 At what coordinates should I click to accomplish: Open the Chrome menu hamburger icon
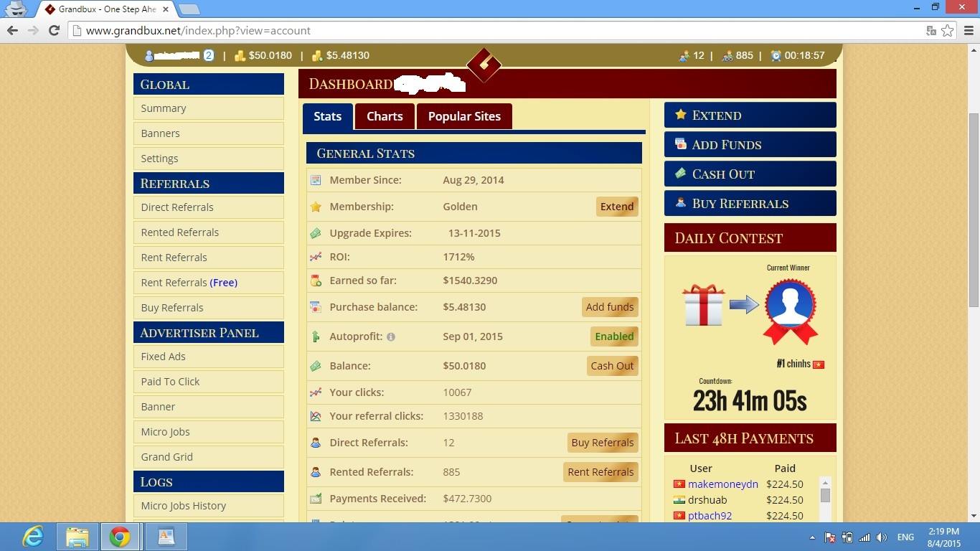pos(969,31)
